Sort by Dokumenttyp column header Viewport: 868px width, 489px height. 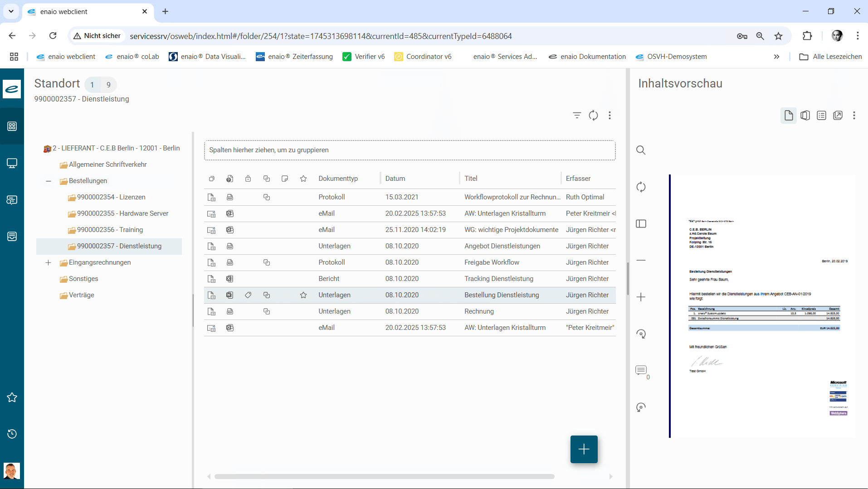click(338, 179)
